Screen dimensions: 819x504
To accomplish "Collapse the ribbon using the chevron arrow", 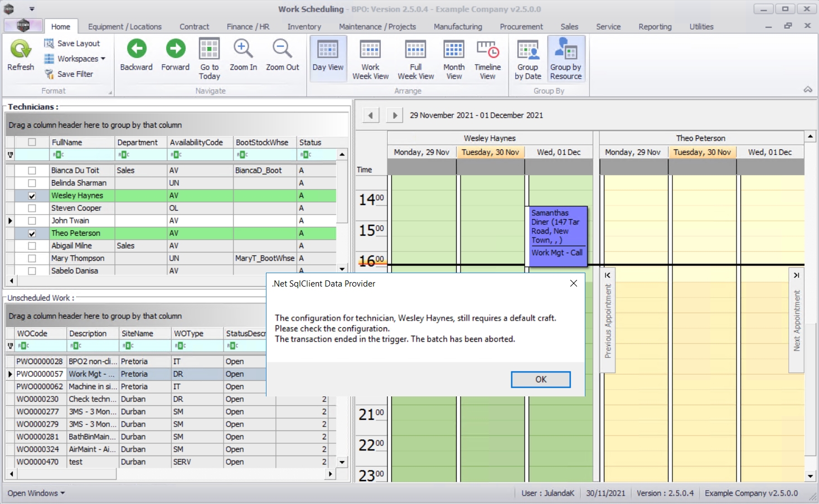I will tap(807, 90).
